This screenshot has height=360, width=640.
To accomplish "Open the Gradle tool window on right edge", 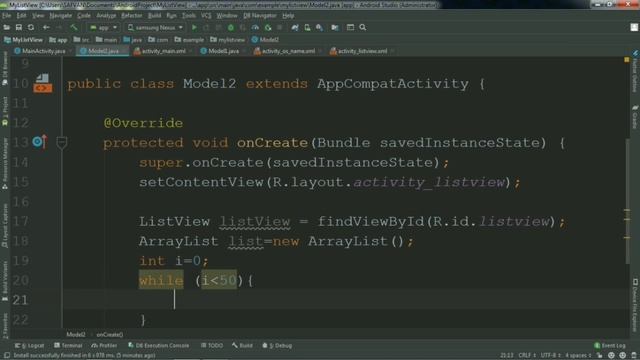I will (x=635, y=116).
